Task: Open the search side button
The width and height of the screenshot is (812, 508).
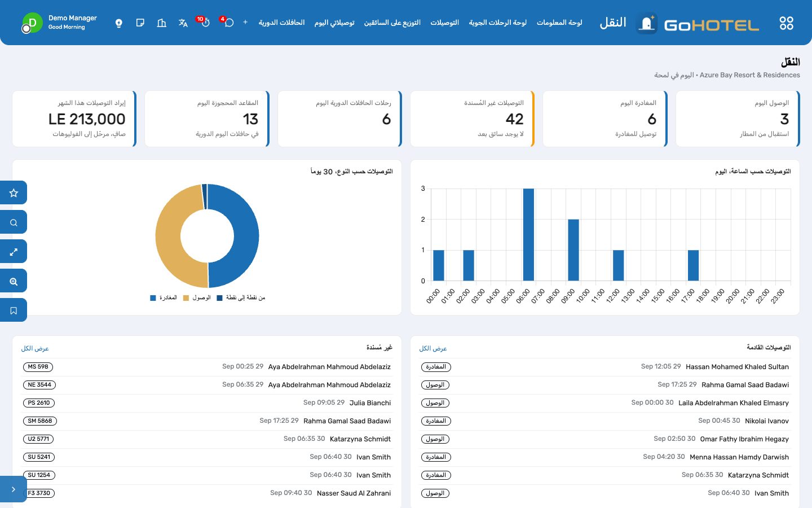Action: pyautogui.click(x=14, y=222)
